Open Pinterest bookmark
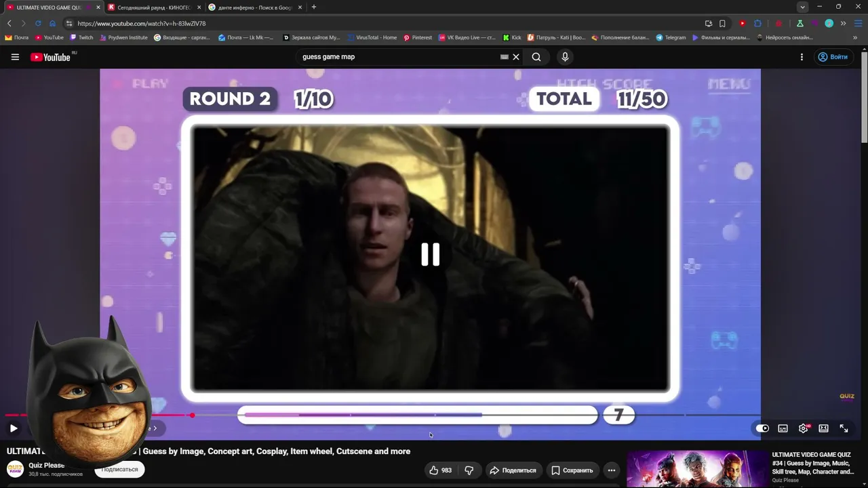The height and width of the screenshot is (488, 868). pos(418,38)
